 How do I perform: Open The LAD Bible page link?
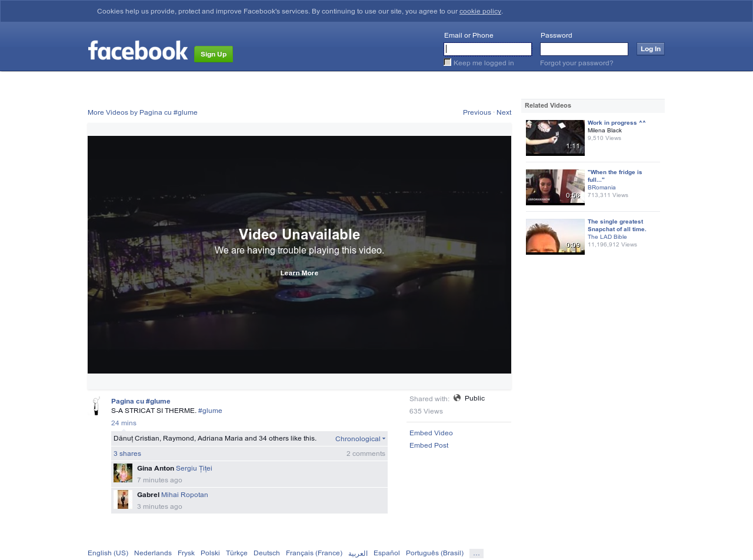click(607, 237)
